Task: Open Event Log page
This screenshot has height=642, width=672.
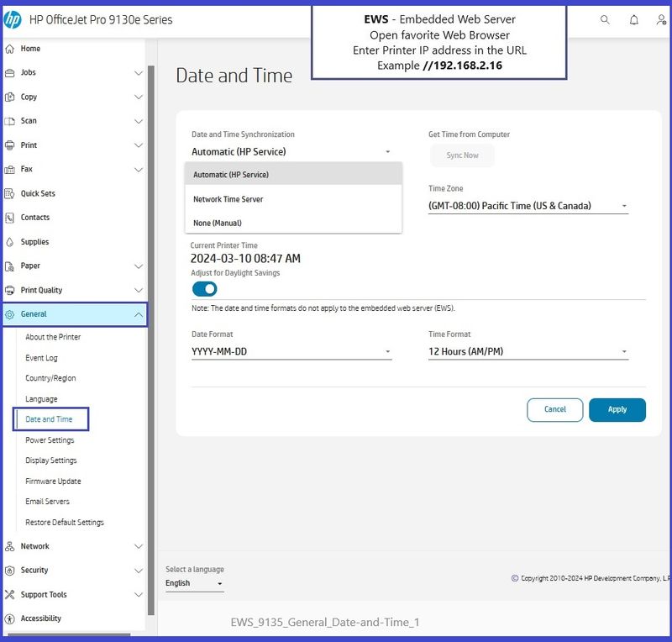Action: (41, 358)
